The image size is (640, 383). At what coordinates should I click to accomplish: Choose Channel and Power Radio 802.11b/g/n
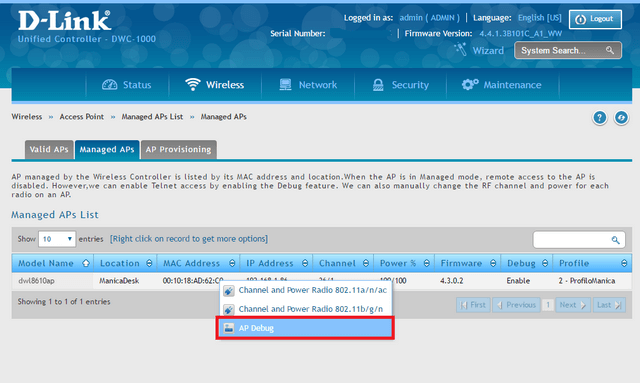tap(305, 309)
